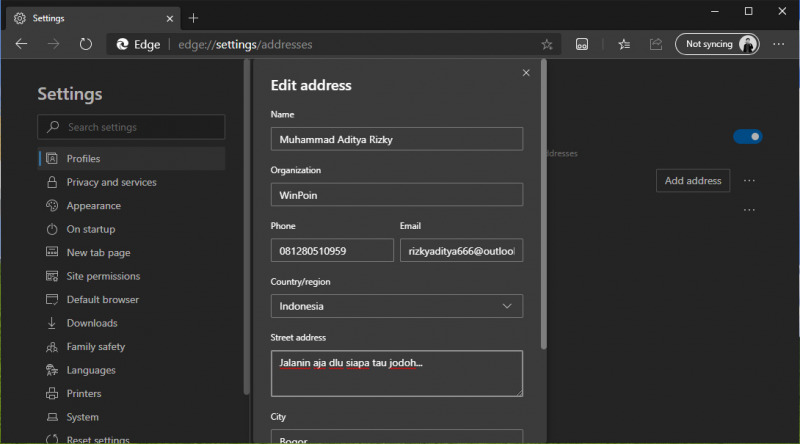
Task: Click the Back navigation arrow
Action: [22, 44]
